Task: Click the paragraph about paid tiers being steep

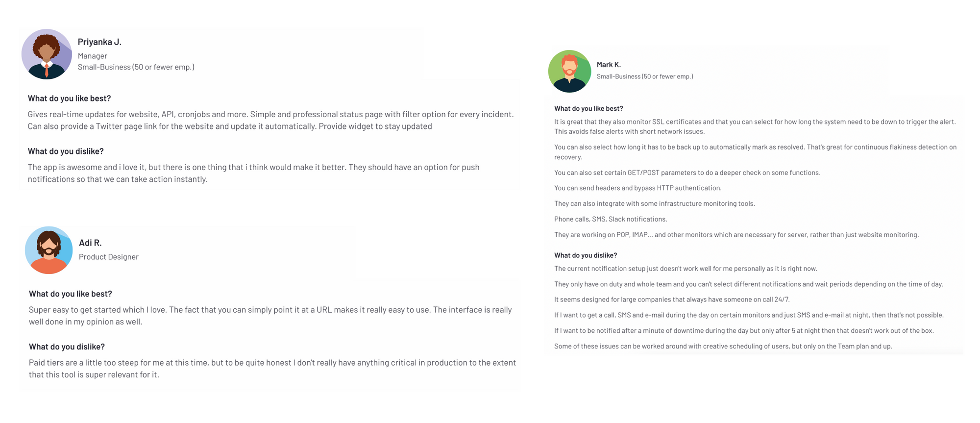Action: (272, 369)
